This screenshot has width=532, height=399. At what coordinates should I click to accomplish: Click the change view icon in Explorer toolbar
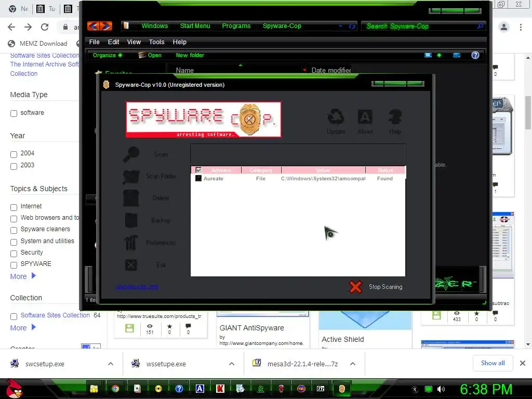(x=428, y=55)
